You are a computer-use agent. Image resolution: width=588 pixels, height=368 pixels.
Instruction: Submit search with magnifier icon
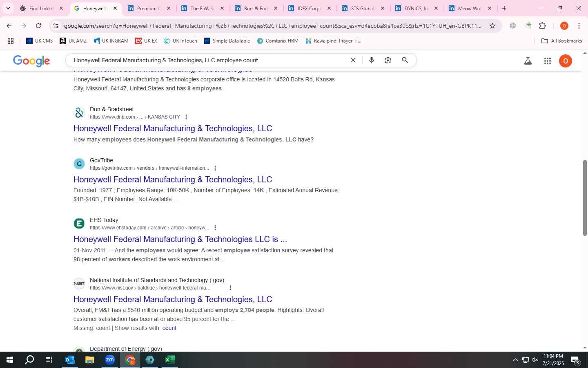(405, 60)
